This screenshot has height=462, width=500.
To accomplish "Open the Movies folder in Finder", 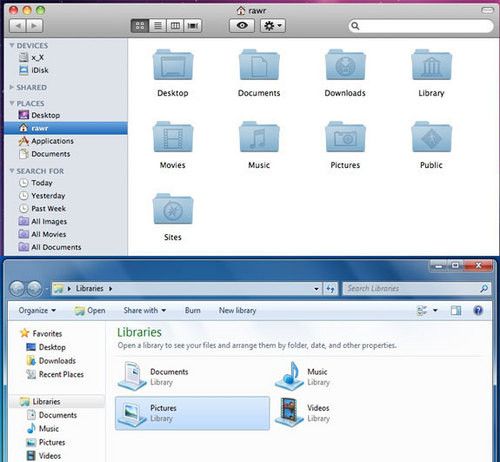I will coord(173,137).
